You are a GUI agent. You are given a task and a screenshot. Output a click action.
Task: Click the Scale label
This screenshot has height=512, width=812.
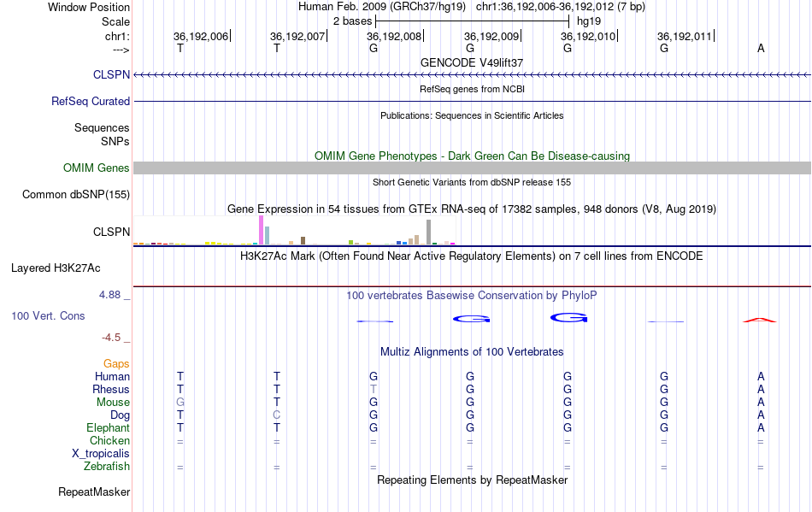point(115,21)
